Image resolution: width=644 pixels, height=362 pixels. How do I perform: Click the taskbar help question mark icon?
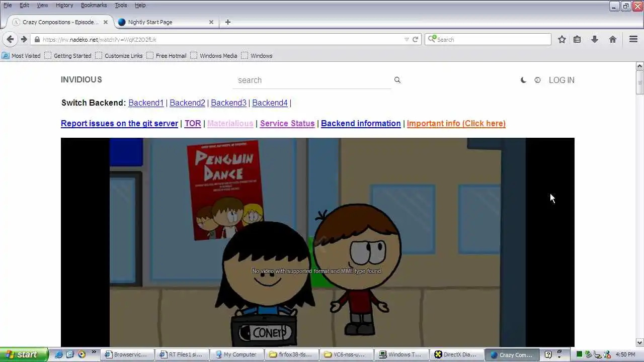(x=548, y=354)
